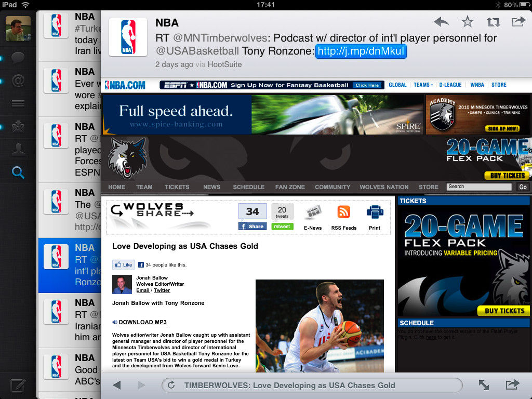The width and height of the screenshot is (532, 399).
Task: Open Jonah Ballow's Twitter link
Action: tap(162, 290)
